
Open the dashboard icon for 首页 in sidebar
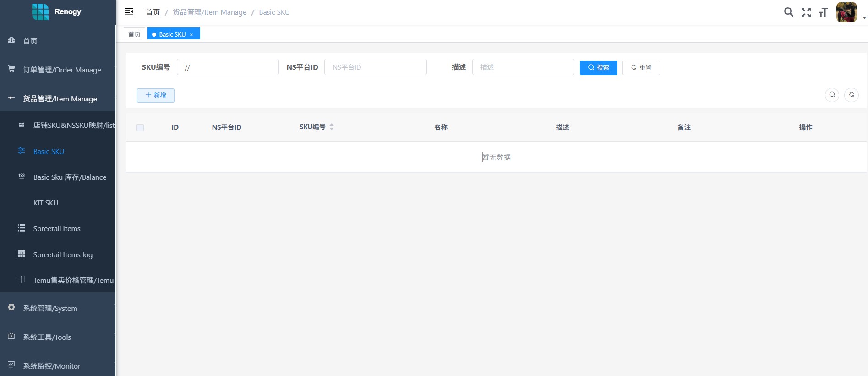(11, 40)
